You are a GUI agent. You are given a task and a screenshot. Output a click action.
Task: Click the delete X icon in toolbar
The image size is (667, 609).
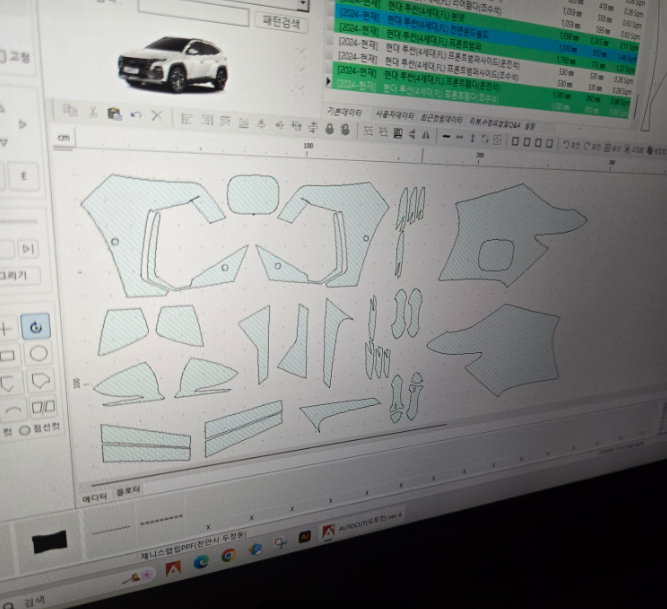[157, 116]
